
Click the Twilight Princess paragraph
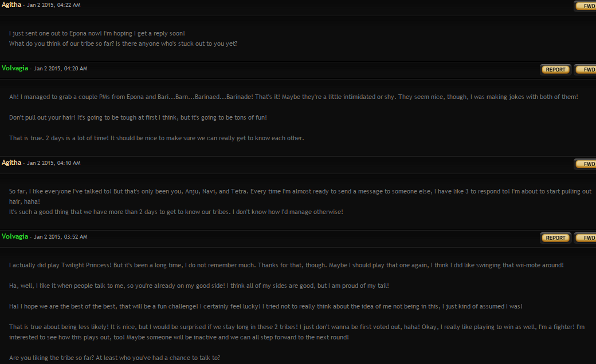click(286, 266)
